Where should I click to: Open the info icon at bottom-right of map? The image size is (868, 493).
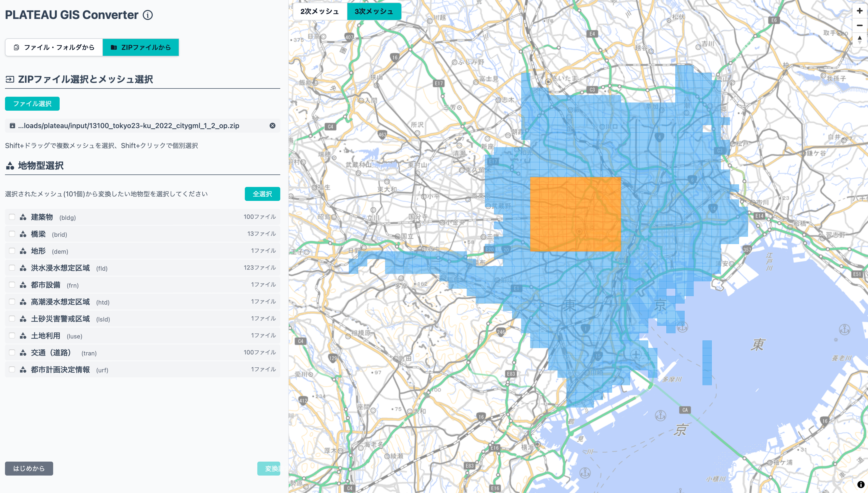pos(861,484)
